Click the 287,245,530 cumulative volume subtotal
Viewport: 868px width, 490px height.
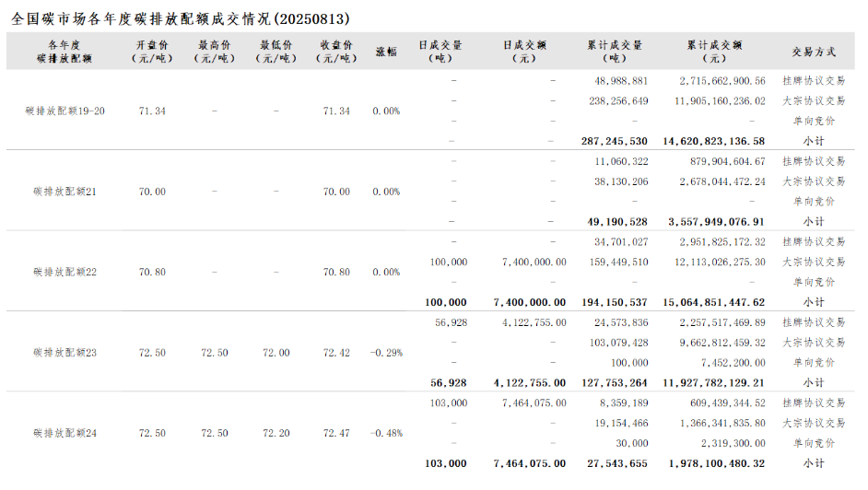[x=615, y=141]
